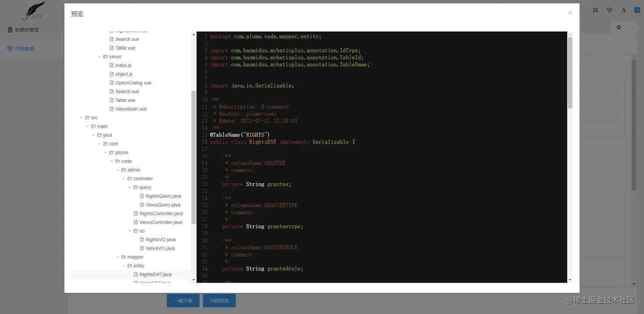Viewport: 644px width, 314px height.
Task: Click 'private String grantedrole;' line
Action: pyautogui.click(x=262, y=268)
